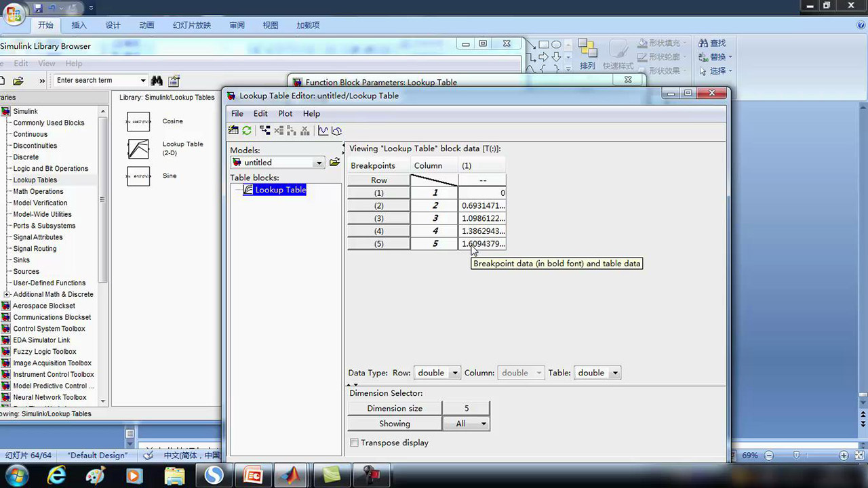The image size is (868, 488).
Task: Click the add row/column hierarchy toolbar icon
Action: pyautogui.click(x=265, y=131)
